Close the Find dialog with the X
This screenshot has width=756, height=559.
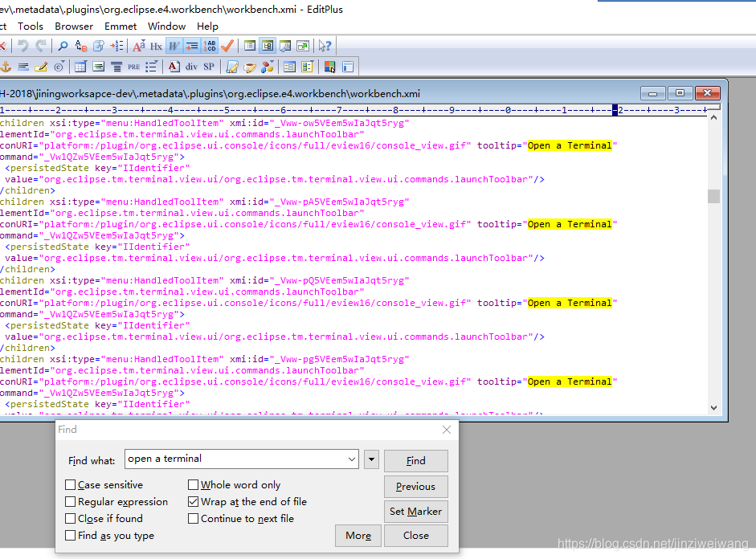447,430
